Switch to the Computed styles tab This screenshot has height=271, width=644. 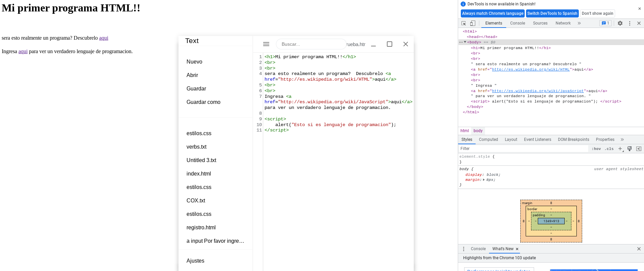[x=488, y=140]
